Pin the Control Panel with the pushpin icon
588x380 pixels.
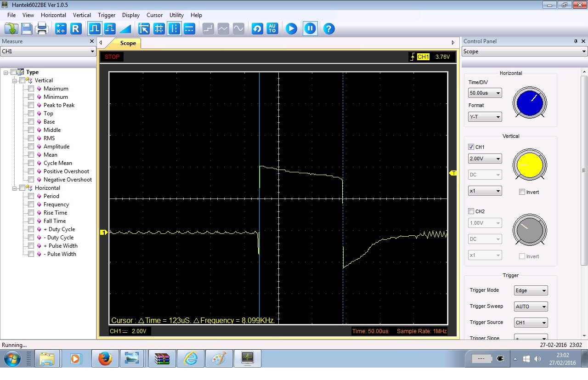click(576, 41)
